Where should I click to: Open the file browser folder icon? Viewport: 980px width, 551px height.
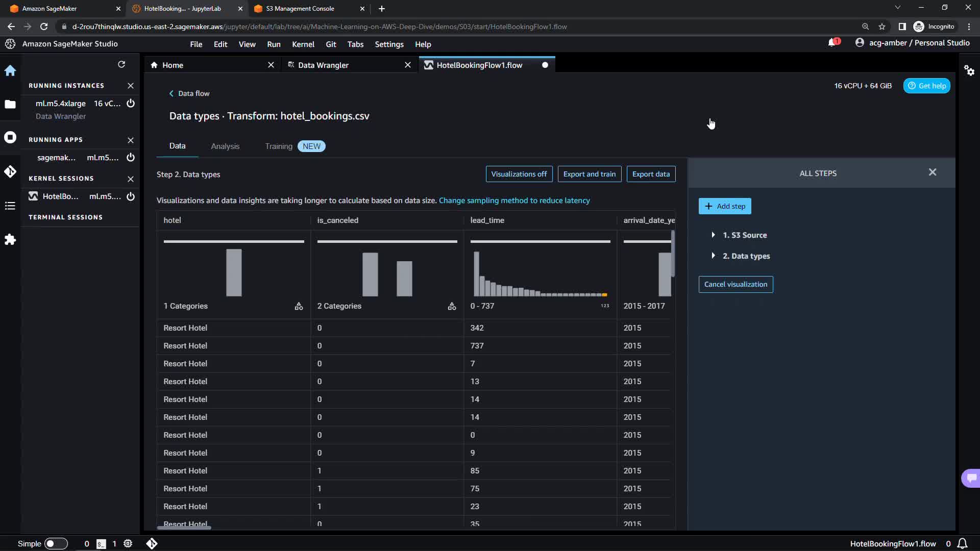pyautogui.click(x=10, y=104)
